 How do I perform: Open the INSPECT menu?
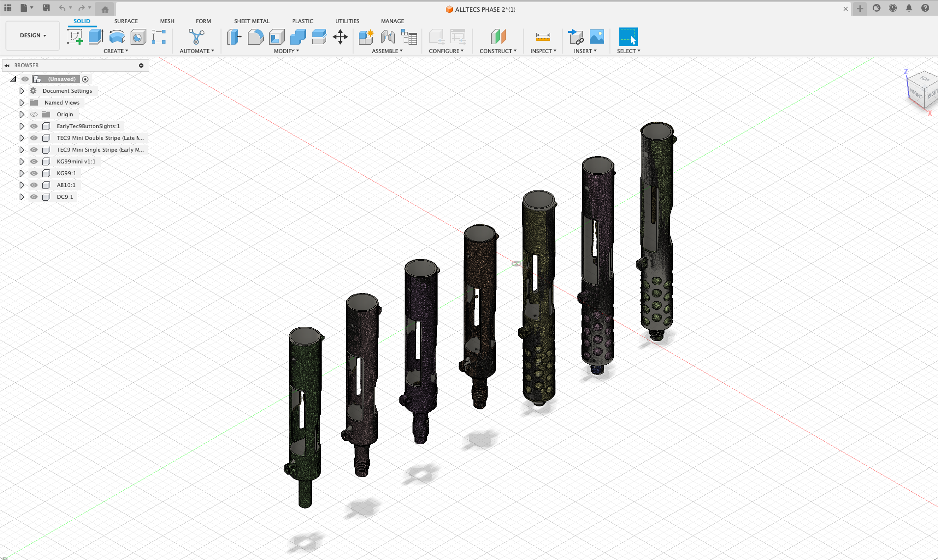pyautogui.click(x=544, y=51)
